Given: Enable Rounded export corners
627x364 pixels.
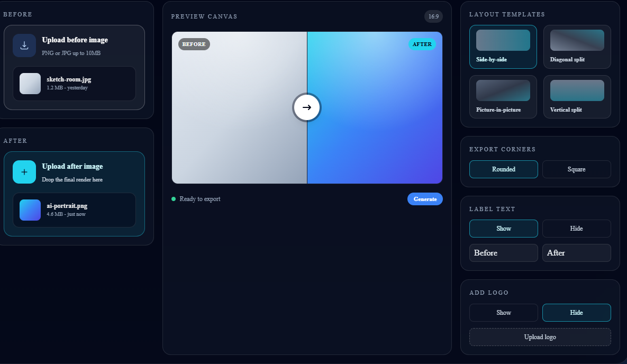Looking at the screenshot, I should click(x=503, y=169).
